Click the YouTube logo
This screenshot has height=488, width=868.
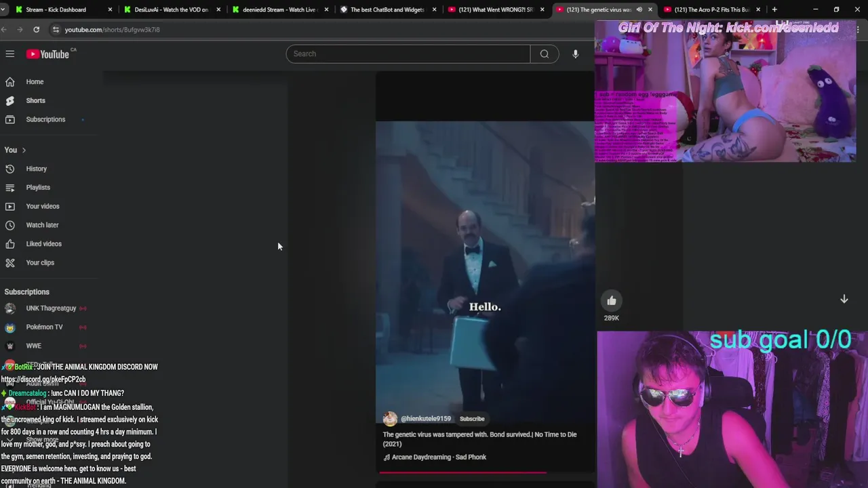point(47,54)
